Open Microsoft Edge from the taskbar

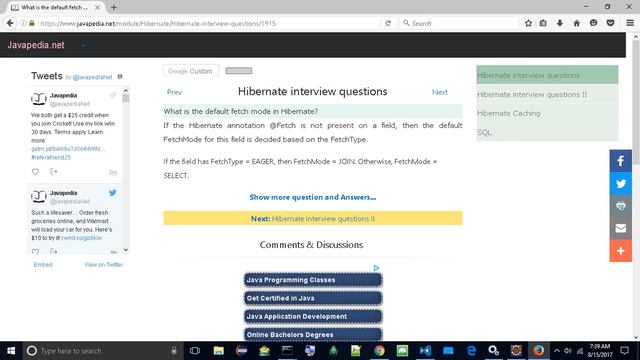(471, 351)
